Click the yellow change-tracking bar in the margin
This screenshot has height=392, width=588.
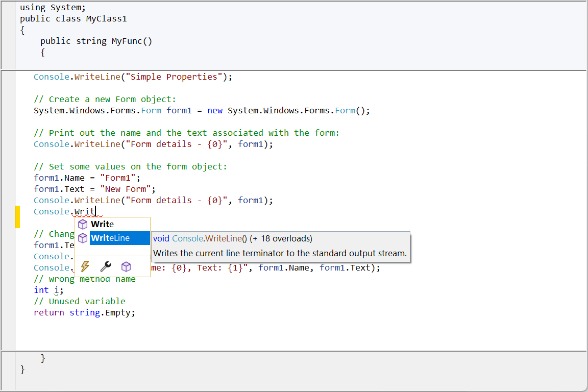pos(17,216)
